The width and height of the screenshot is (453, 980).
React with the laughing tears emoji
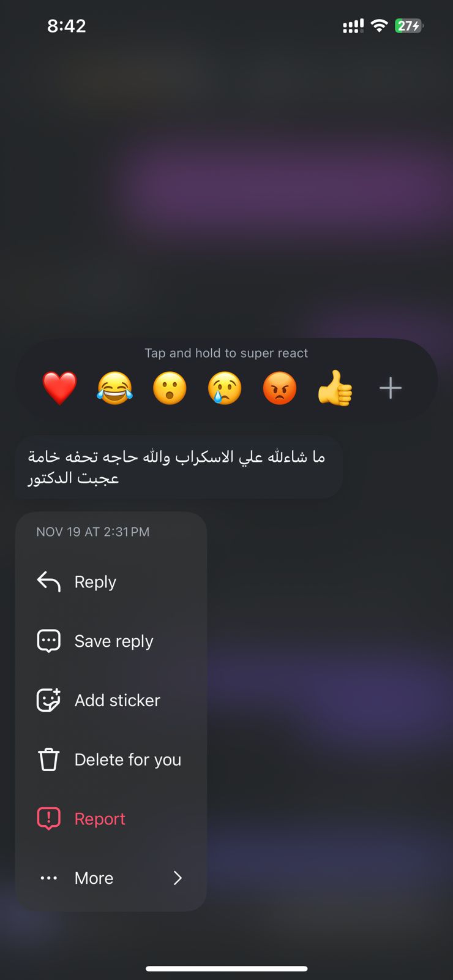pos(114,388)
